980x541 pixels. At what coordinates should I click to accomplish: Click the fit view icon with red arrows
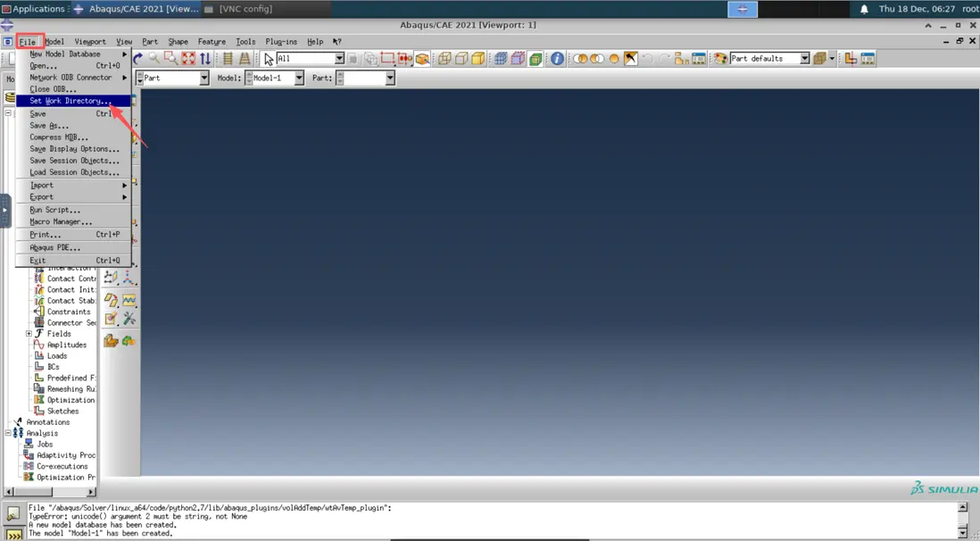[x=188, y=59]
